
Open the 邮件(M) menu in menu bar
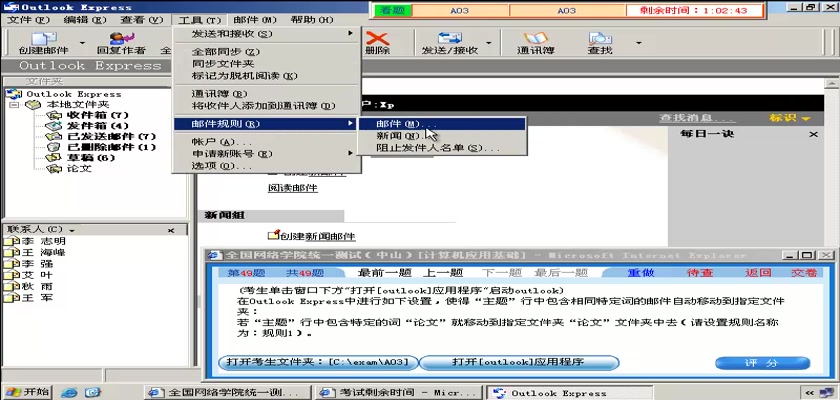tap(255, 20)
